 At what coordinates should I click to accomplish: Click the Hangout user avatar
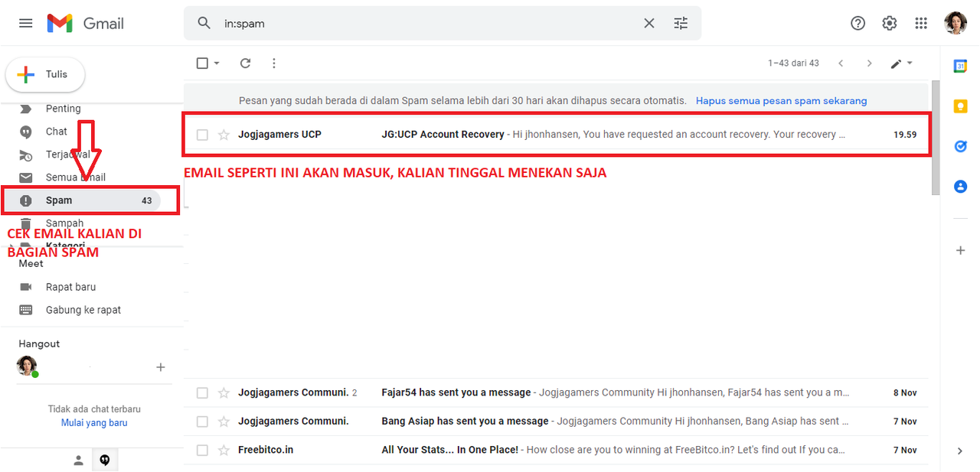27,366
